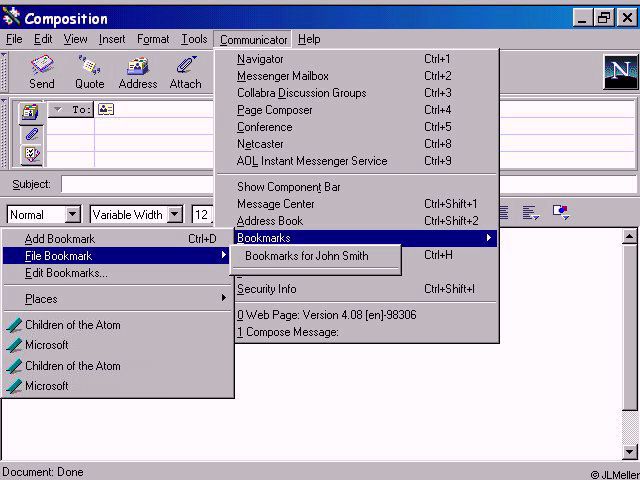Screen dimensions: 640x480
Task: Click the message body scrollbar up arrow
Action: (x=629, y=236)
